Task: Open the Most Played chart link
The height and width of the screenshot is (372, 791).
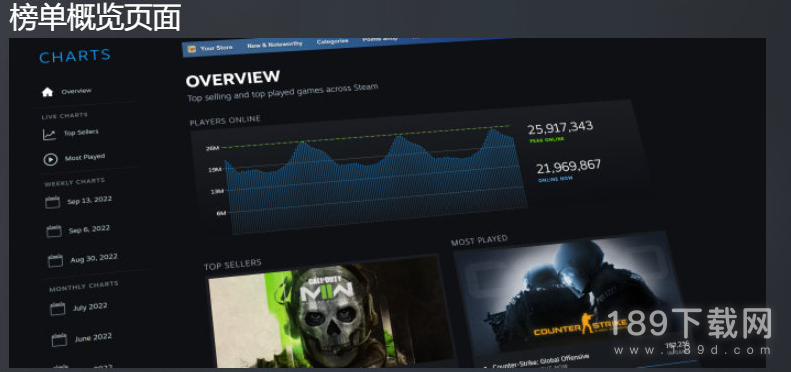Action: point(85,157)
